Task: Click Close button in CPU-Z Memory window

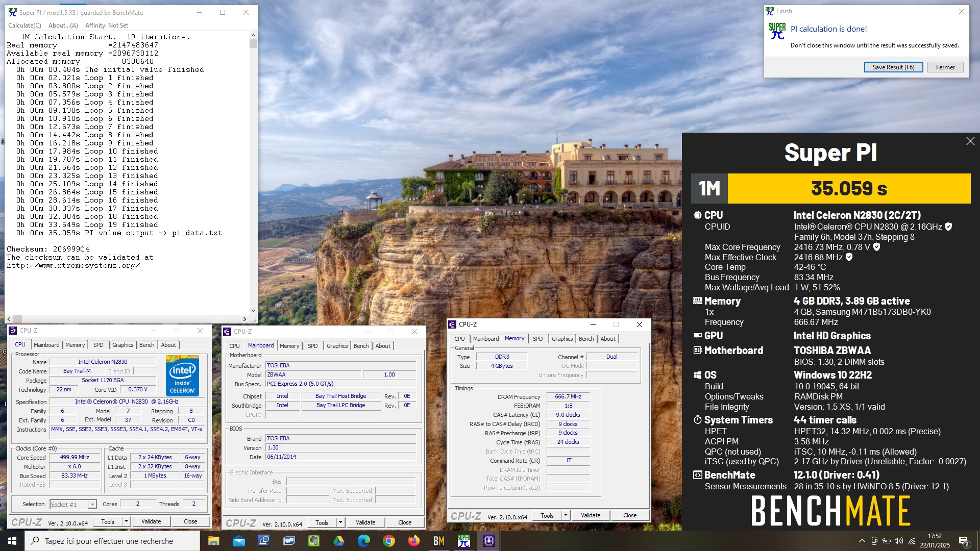Action: pyautogui.click(x=630, y=515)
